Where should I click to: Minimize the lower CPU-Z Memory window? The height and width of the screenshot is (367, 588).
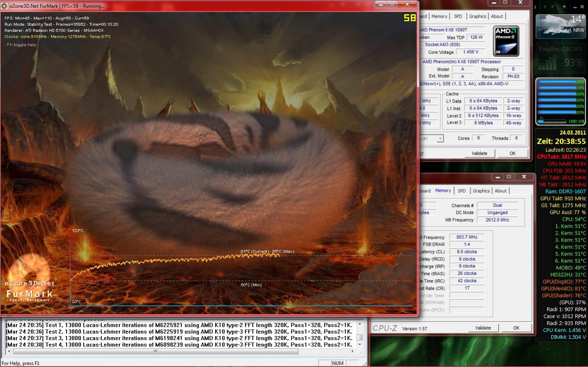[x=498, y=177]
